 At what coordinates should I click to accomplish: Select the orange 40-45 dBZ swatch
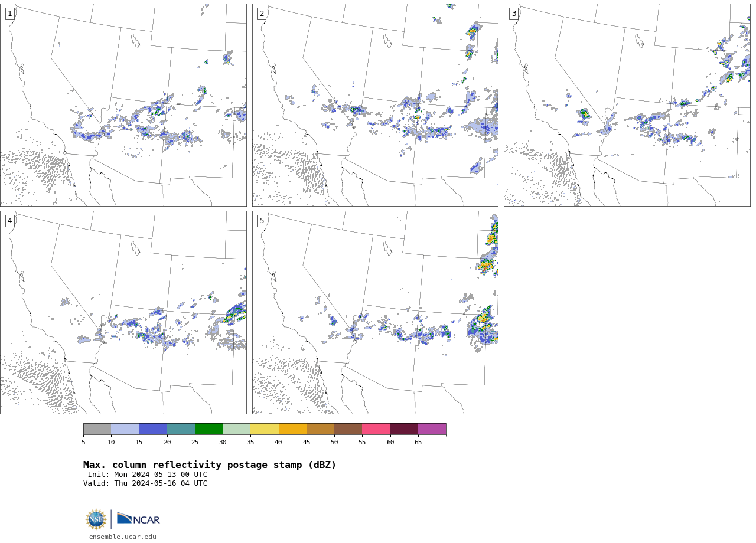tap(292, 429)
